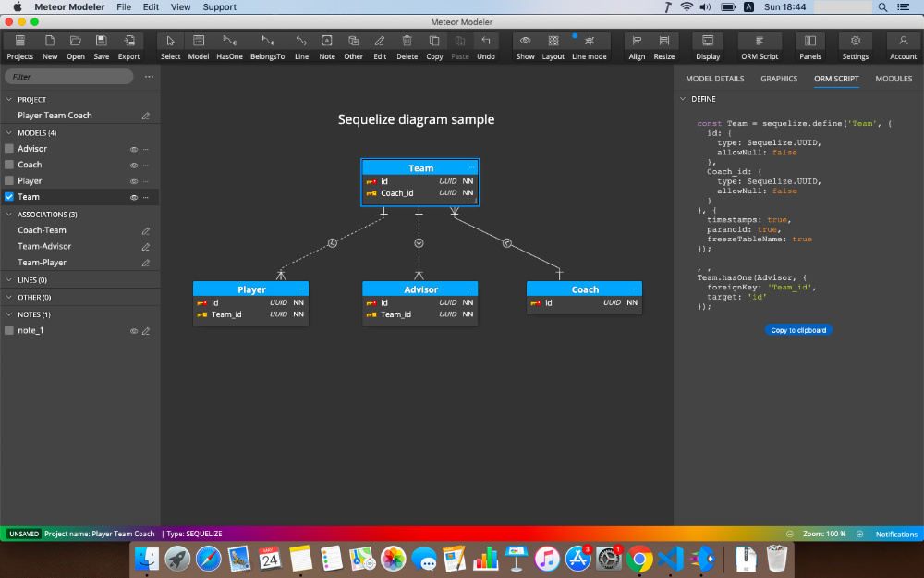This screenshot has width=924, height=578.
Task: Open the Display options
Action: click(708, 47)
